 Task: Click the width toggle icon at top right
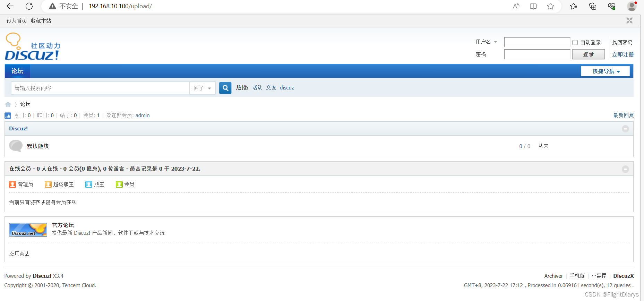pyautogui.click(x=629, y=20)
